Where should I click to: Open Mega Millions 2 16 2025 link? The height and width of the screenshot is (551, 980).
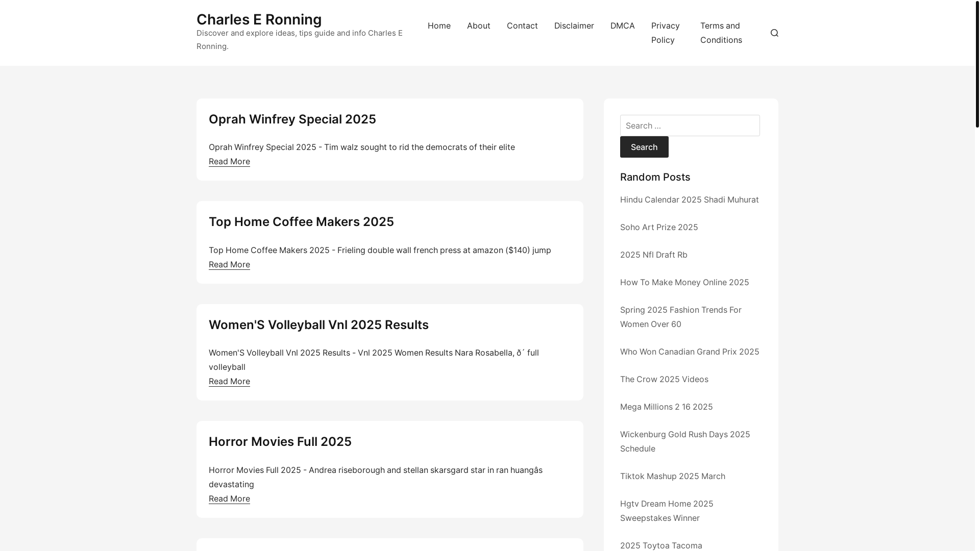click(666, 407)
